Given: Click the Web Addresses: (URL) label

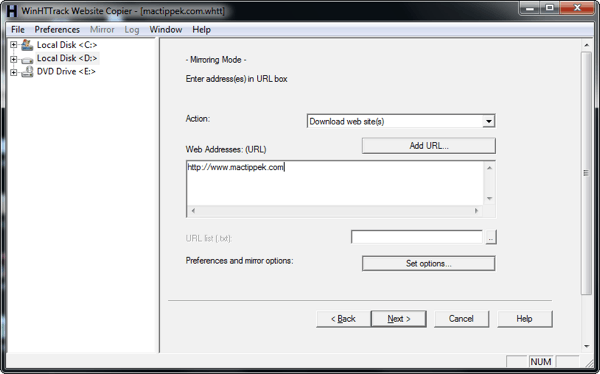Looking at the screenshot, I should [x=226, y=149].
